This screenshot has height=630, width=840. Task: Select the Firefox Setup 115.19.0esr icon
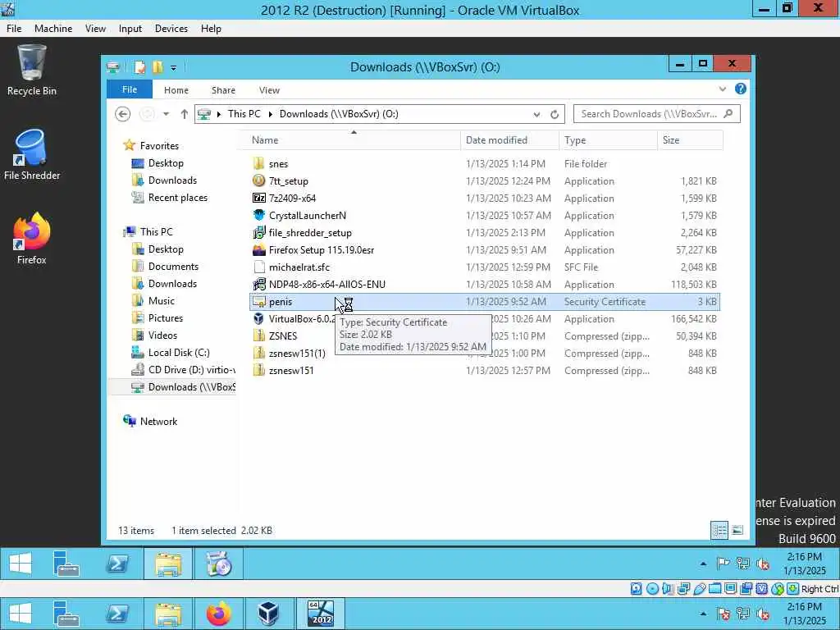(x=258, y=249)
